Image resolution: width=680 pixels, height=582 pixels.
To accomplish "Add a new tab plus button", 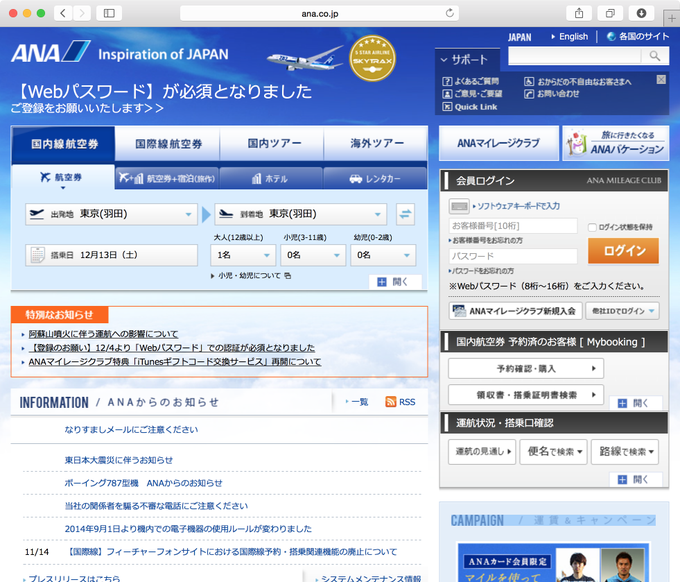I will (x=671, y=18).
